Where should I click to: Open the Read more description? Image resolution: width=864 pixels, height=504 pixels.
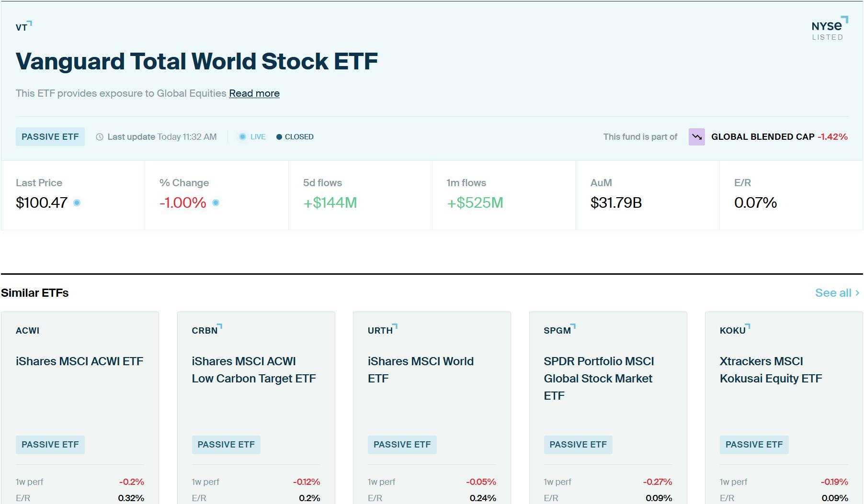click(254, 93)
